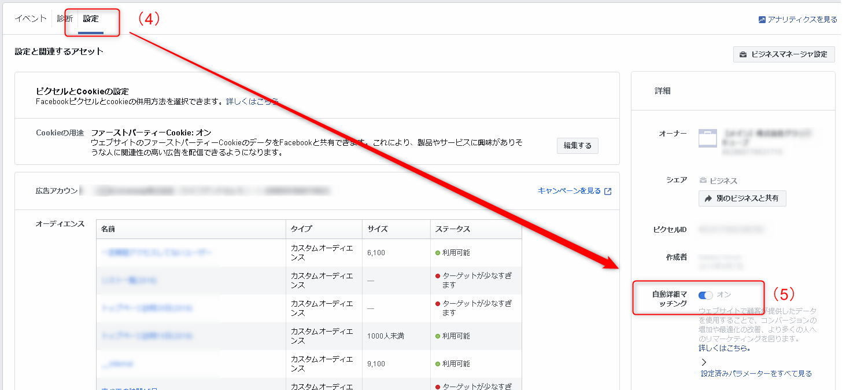Expand the chevron above 設定済みパラメーター
The height and width of the screenshot is (390, 868).
point(704,362)
